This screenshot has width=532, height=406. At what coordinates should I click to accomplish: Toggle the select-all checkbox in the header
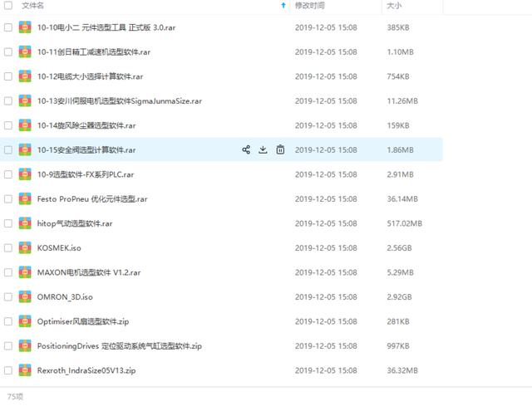click(8, 5)
